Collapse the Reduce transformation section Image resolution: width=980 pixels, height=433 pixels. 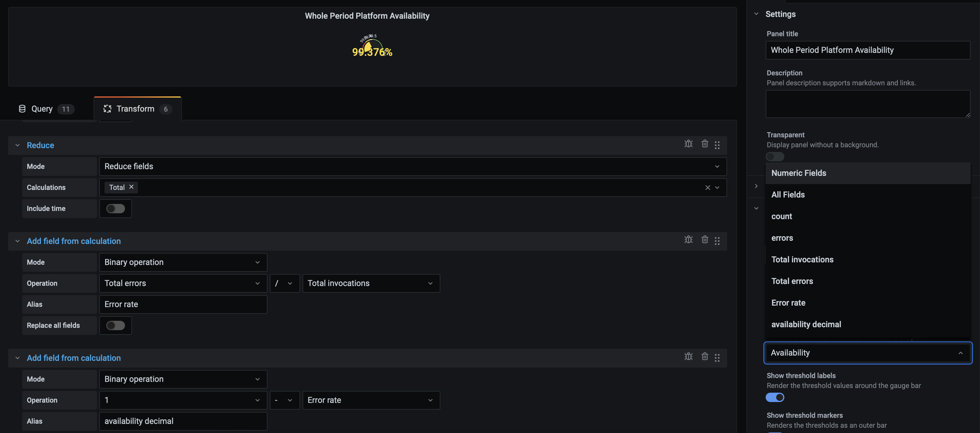tap(17, 145)
